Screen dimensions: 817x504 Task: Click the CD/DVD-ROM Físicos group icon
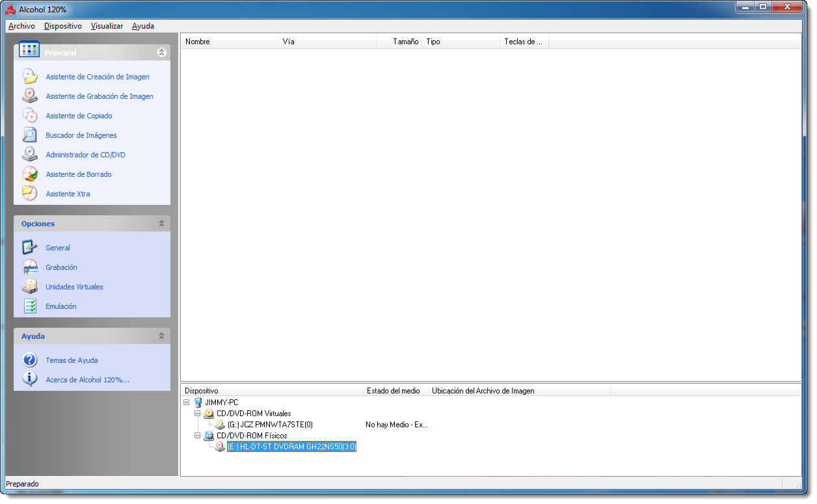209,436
